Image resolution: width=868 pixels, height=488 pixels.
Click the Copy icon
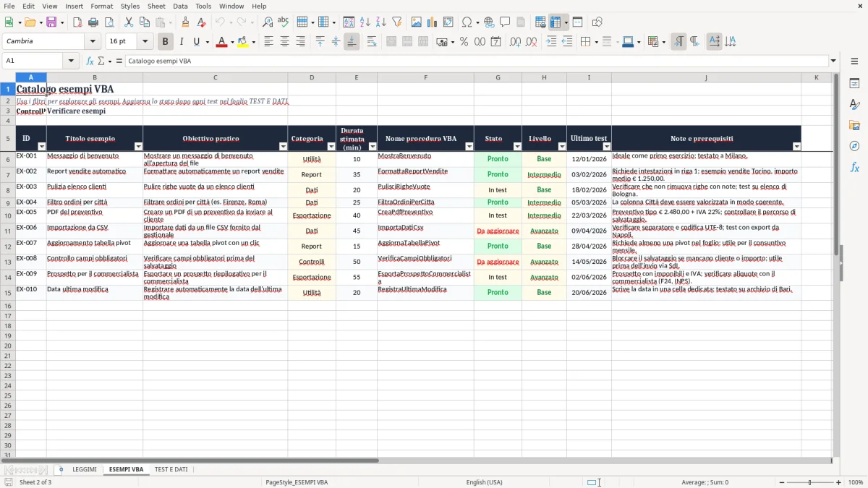pyautogui.click(x=145, y=22)
